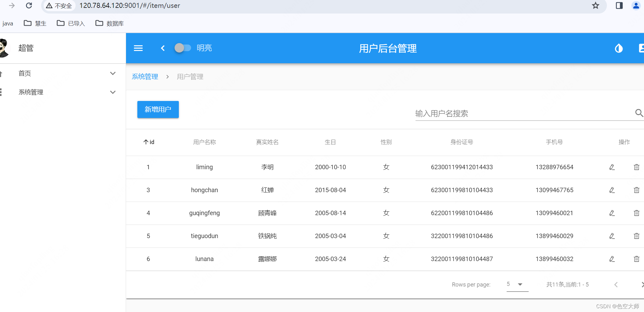Bookmark this page with star icon

pyautogui.click(x=596, y=5)
